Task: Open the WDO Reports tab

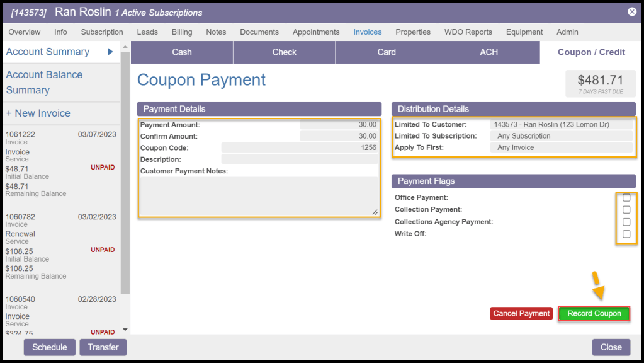Action: (x=468, y=32)
